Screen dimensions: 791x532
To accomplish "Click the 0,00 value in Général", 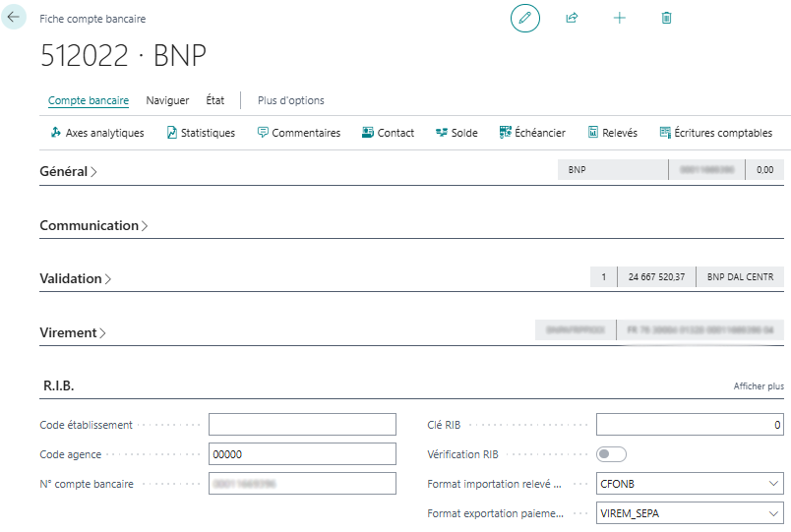I will pyautogui.click(x=764, y=170).
